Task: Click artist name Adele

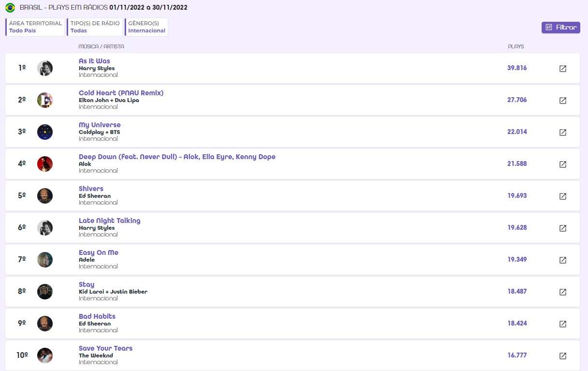Action: coord(87,260)
